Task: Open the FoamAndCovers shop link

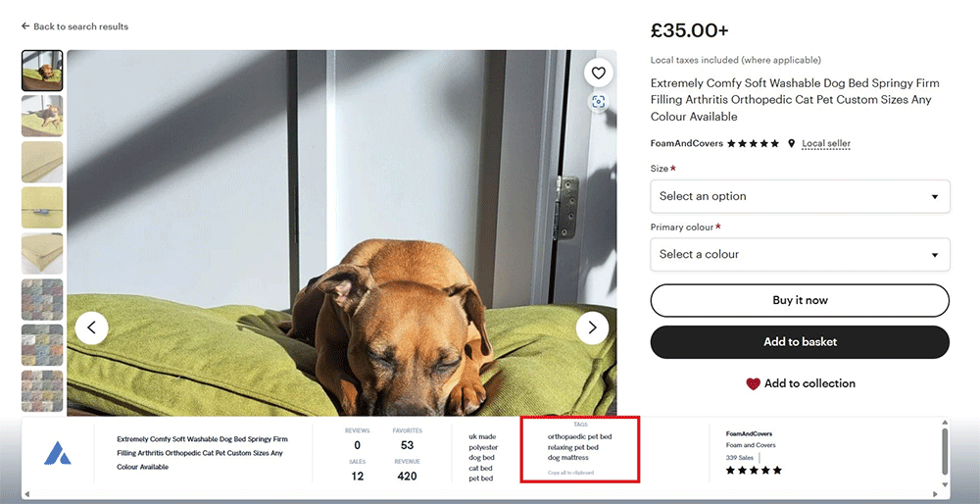Action: pyautogui.click(x=686, y=143)
